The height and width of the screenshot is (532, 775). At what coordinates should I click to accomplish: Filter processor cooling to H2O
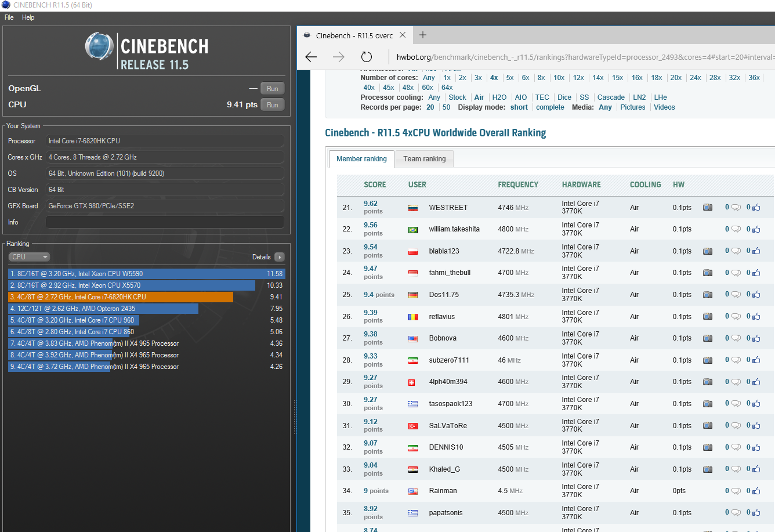(x=499, y=97)
